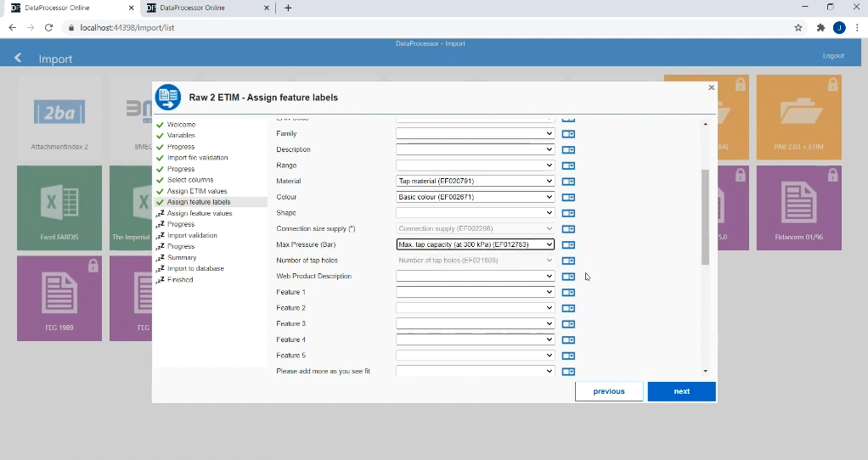Click the mapping icon beside Please add more row
The width and height of the screenshot is (868, 460).
tap(568, 372)
